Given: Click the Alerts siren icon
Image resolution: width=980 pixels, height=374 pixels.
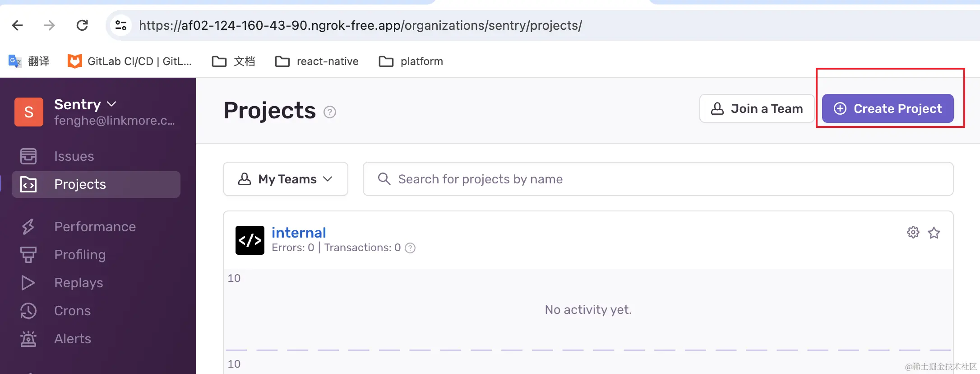Looking at the screenshot, I should coord(28,339).
